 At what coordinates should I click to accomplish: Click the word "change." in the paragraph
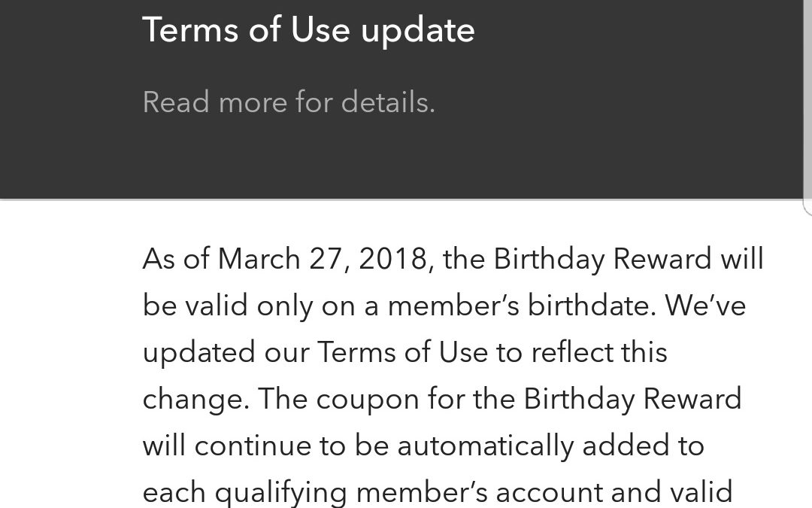(195, 400)
